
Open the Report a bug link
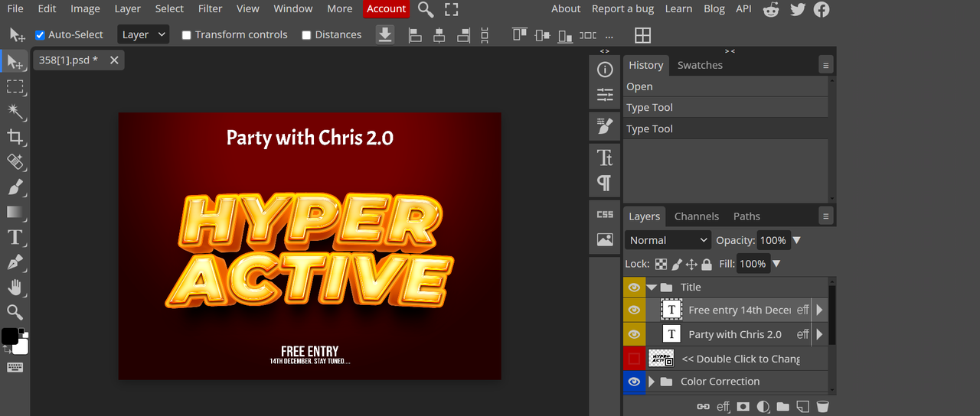[622, 9]
